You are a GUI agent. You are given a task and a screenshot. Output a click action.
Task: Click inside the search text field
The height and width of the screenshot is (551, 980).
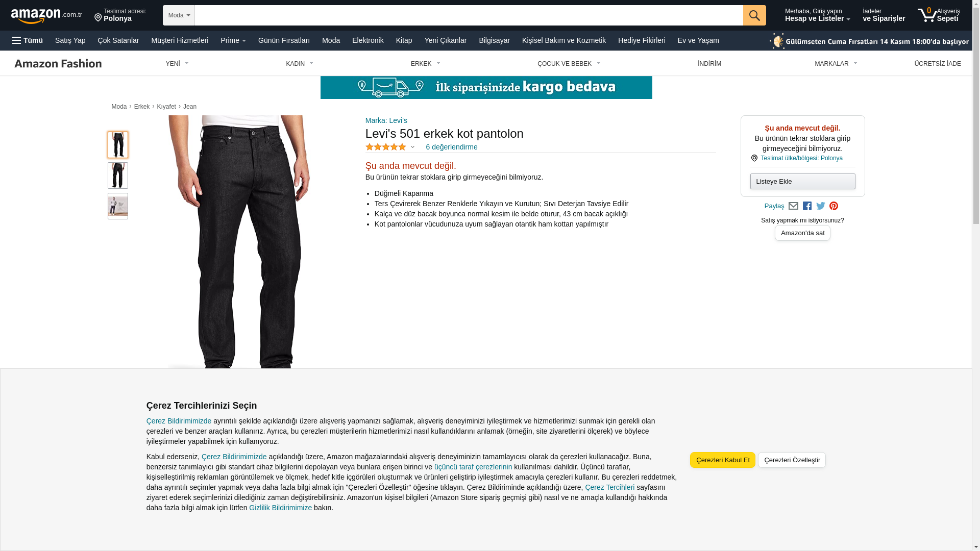469,15
